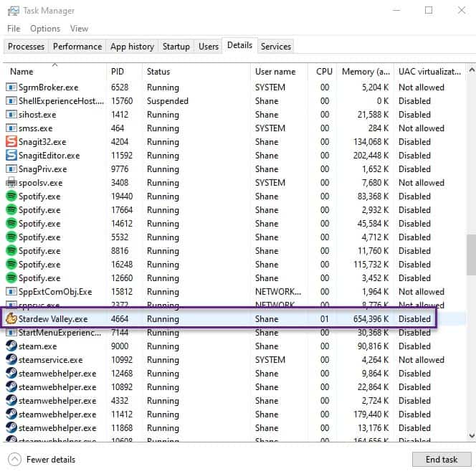Viewport: 476px width, 474px height.
Task: Click steamwebhelper icon for PID 11868
Action: (x=11, y=428)
